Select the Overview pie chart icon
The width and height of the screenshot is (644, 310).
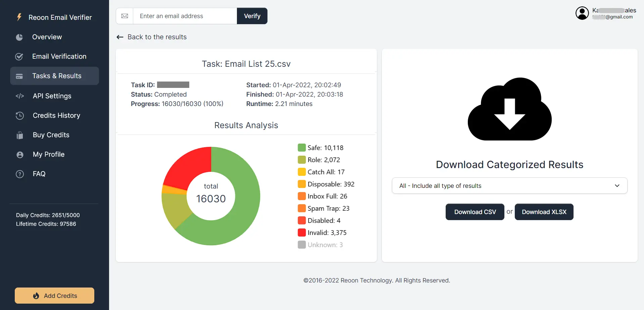click(x=19, y=37)
